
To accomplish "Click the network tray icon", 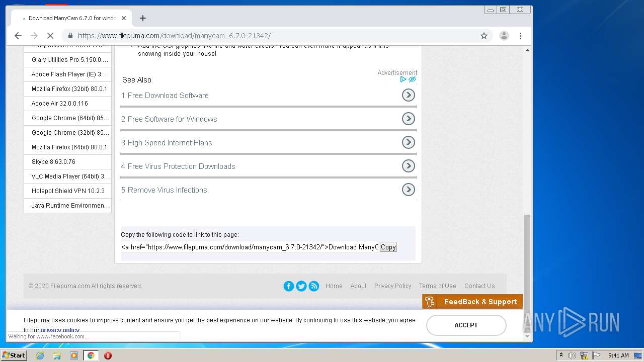I will (x=584, y=355).
